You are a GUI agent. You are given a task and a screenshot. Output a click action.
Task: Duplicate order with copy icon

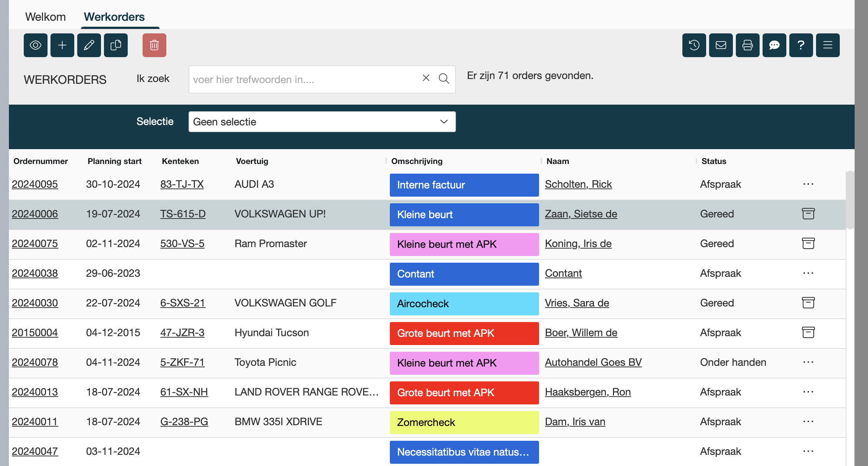(x=116, y=45)
